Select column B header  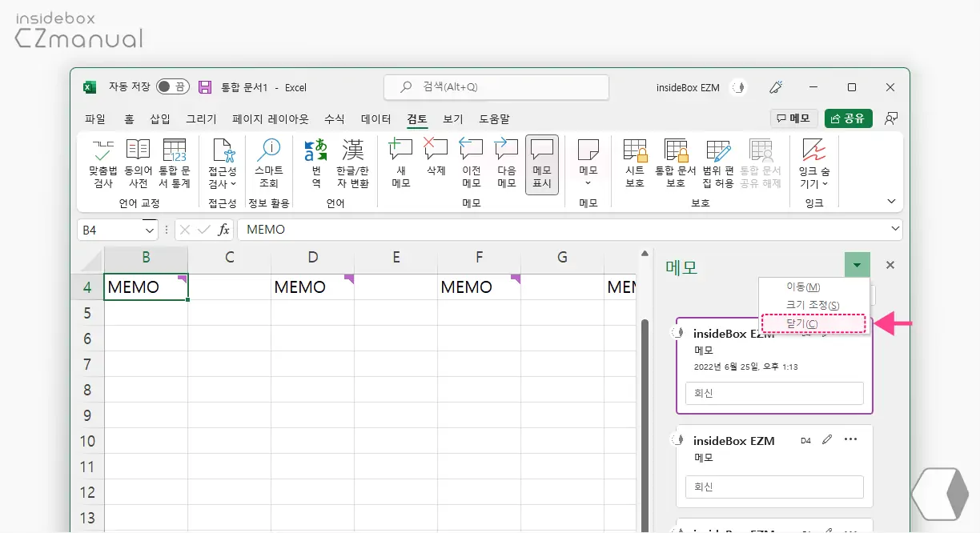146,257
